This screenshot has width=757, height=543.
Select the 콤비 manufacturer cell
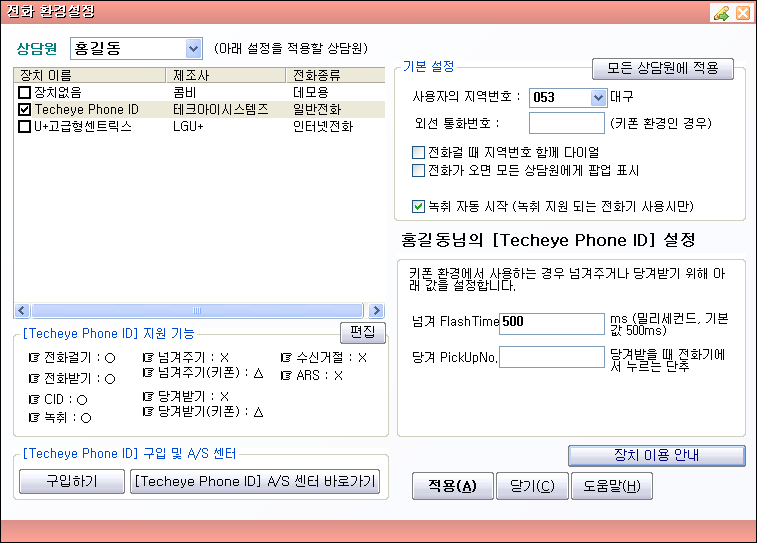(185, 92)
